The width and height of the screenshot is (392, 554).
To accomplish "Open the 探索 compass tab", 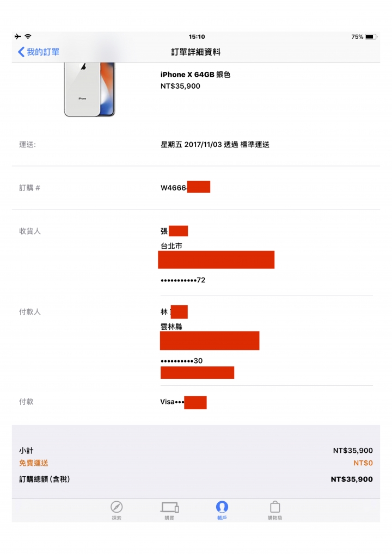I will [117, 510].
